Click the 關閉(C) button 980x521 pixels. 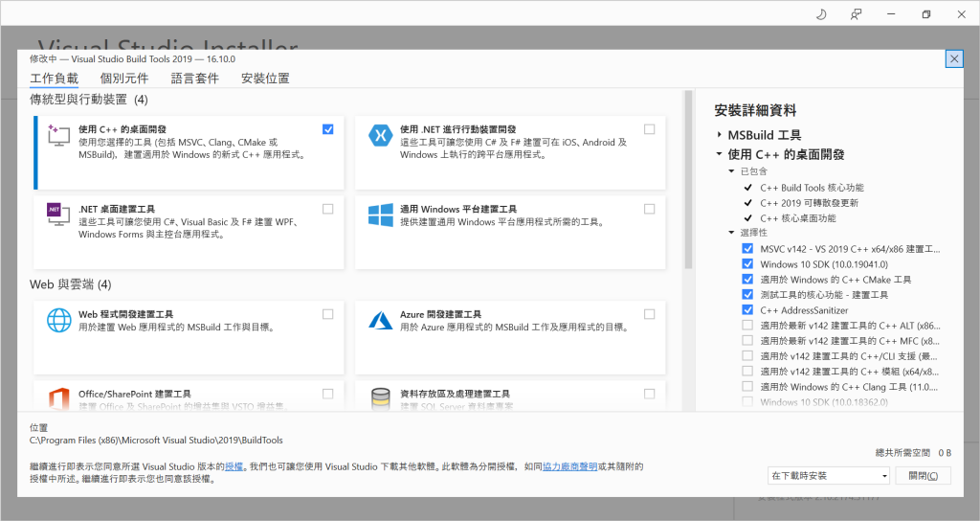[924, 476]
